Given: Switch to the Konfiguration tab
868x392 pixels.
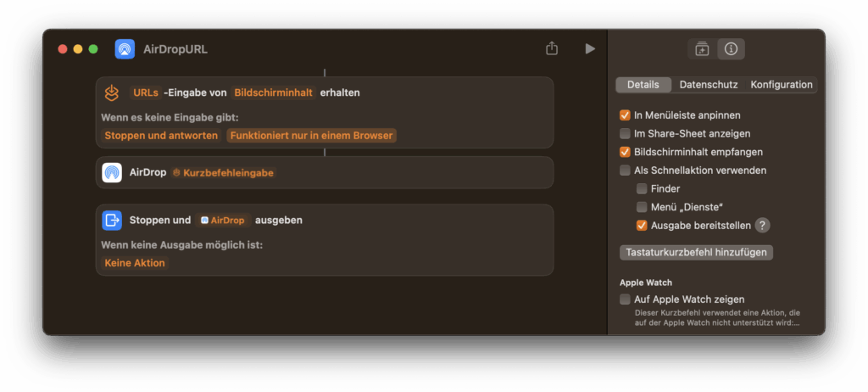Looking at the screenshot, I should tap(781, 85).
